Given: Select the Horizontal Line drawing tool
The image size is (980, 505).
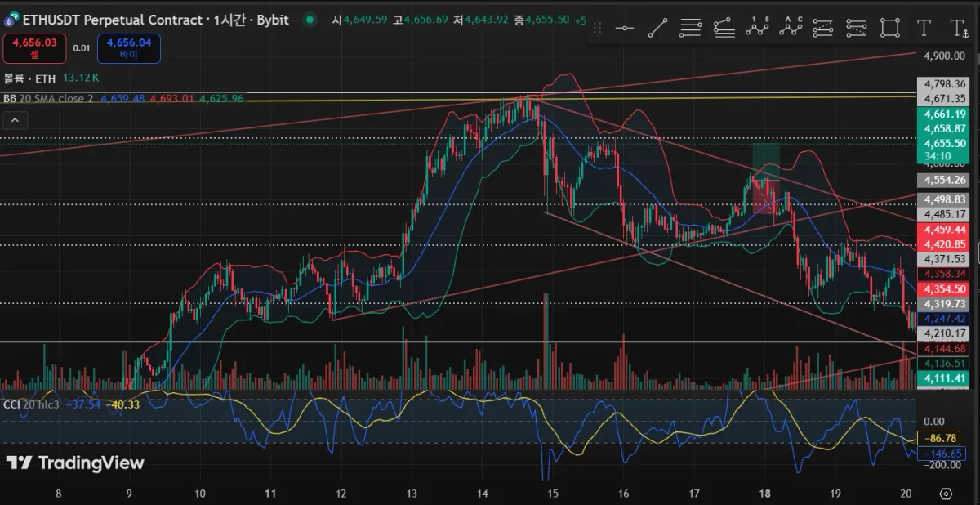Looking at the screenshot, I should pyautogui.click(x=625, y=28).
